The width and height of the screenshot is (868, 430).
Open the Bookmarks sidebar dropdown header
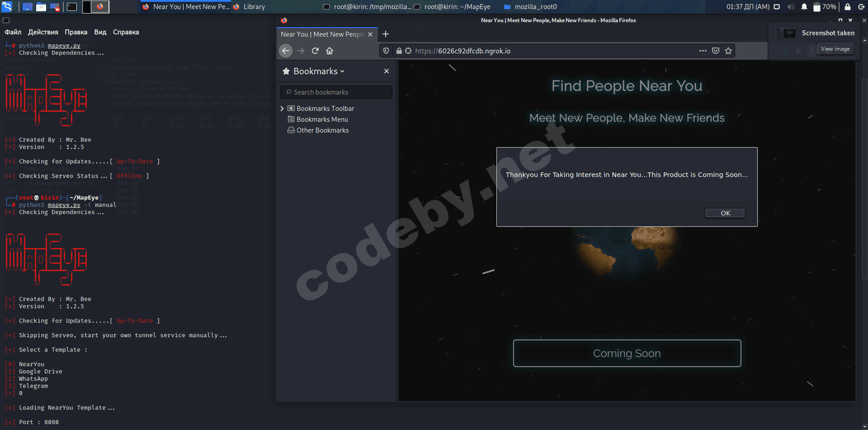tap(314, 71)
